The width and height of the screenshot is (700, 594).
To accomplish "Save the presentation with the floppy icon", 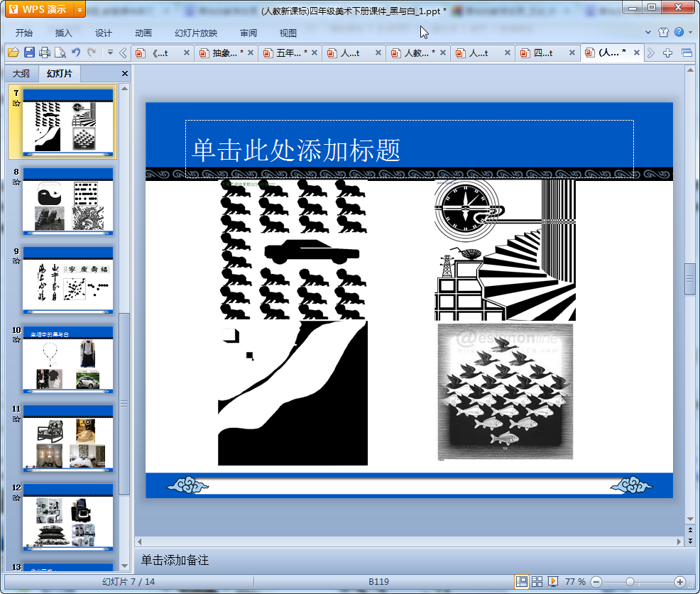I will pyautogui.click(x=30, y=53).
